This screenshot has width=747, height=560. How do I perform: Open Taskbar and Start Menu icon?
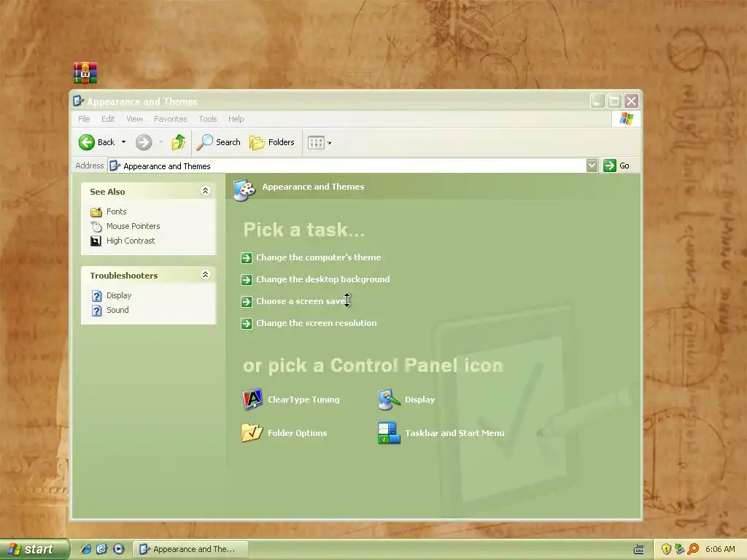point(389,433)
